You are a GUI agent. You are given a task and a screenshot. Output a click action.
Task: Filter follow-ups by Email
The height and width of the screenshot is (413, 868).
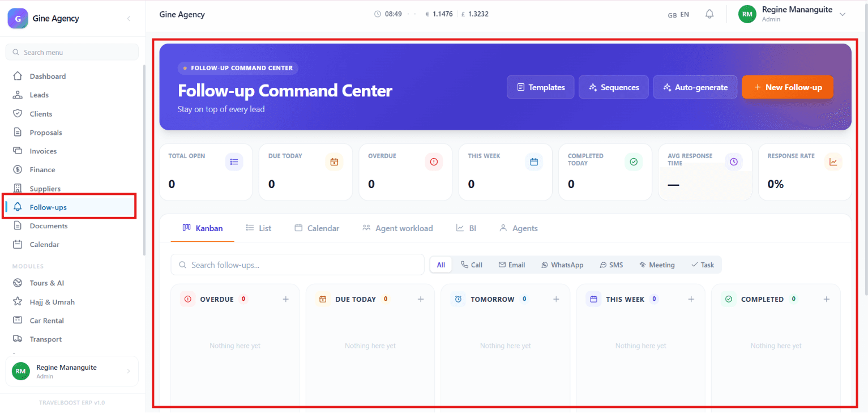[512, 265]
